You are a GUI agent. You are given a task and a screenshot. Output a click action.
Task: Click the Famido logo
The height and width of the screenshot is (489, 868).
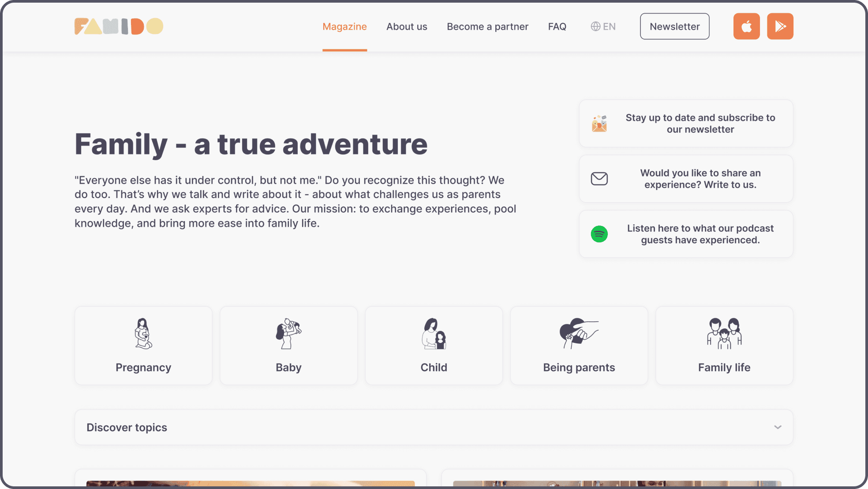[x=118, y=26]
